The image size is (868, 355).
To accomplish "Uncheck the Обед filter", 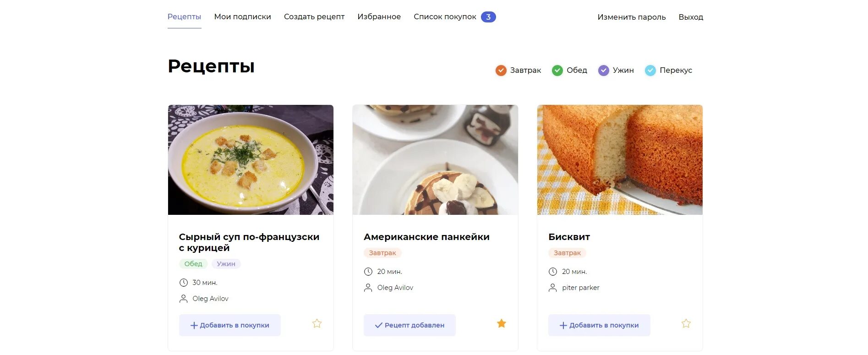I will [557, 71].
